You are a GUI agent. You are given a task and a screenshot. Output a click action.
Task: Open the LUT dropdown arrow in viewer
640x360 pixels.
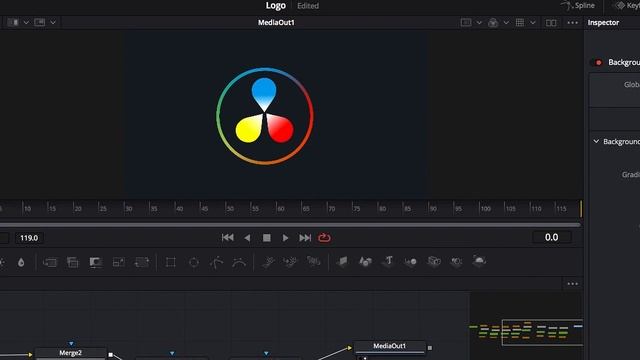click(x=506, y=22)
